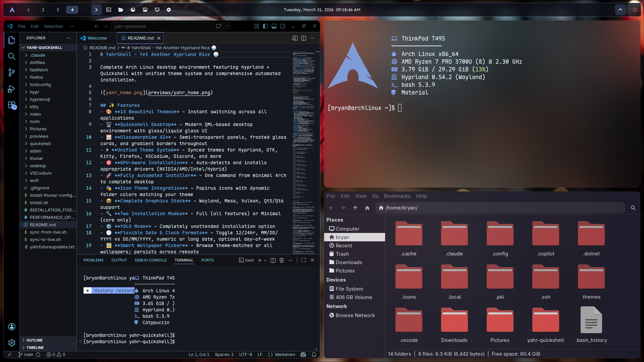Expand the dotfiles folder
This screenshot has height=362, width=644.
click(48, 63)
